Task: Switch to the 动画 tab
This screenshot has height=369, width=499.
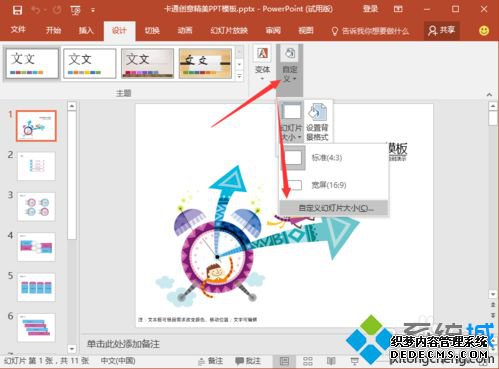Action: pyautogui.click(x=185, y=31)
